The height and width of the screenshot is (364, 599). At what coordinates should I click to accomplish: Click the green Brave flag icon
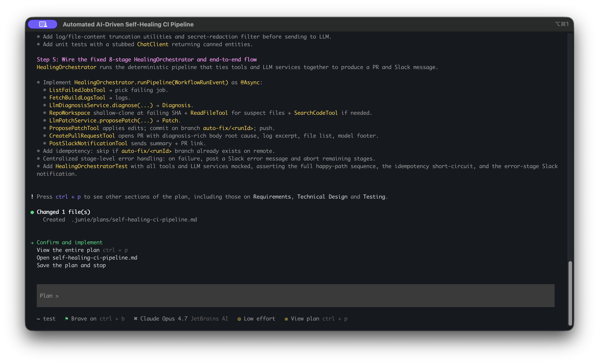(x=67, y=318)
